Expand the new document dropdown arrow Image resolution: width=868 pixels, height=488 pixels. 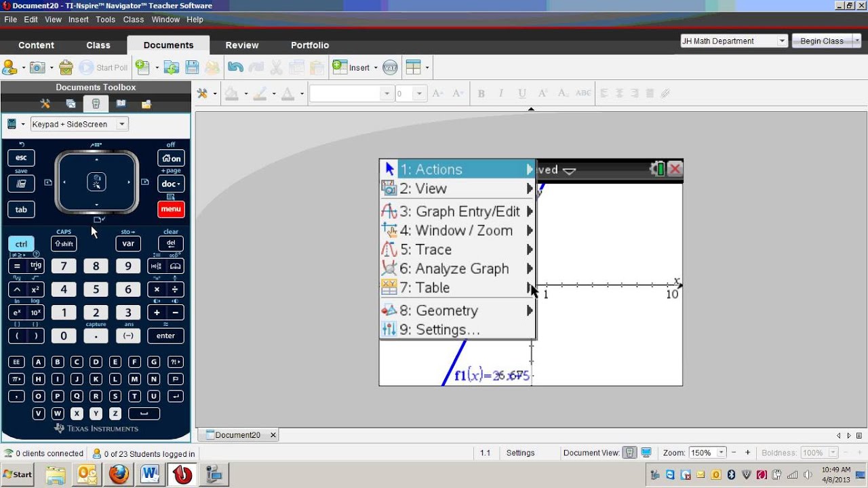click(x=157, y=68)
